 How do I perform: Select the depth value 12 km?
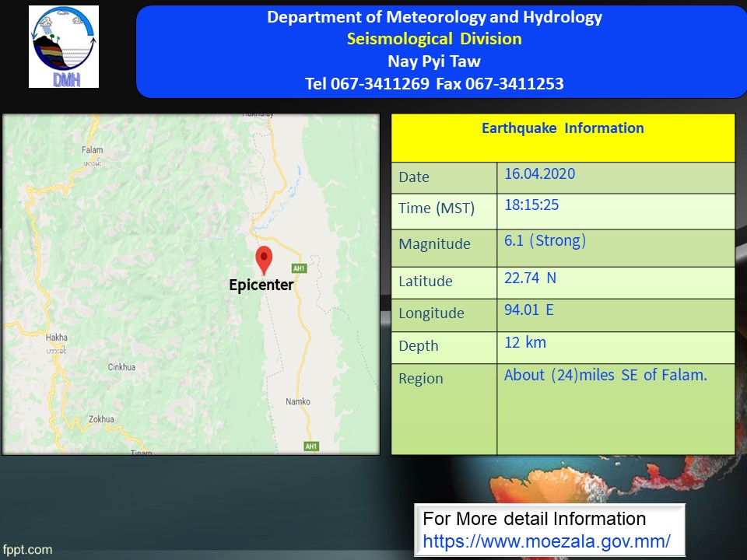525,342
